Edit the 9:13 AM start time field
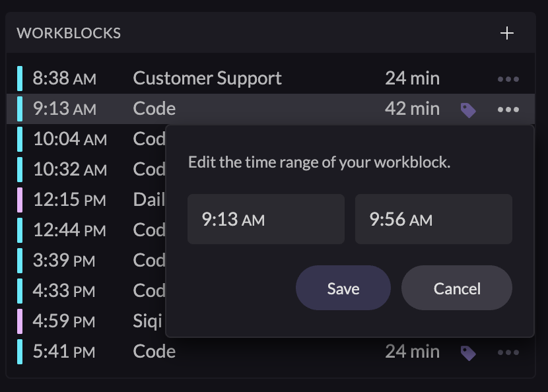Viewport: 548px width, 392px height. coord(265,219)
